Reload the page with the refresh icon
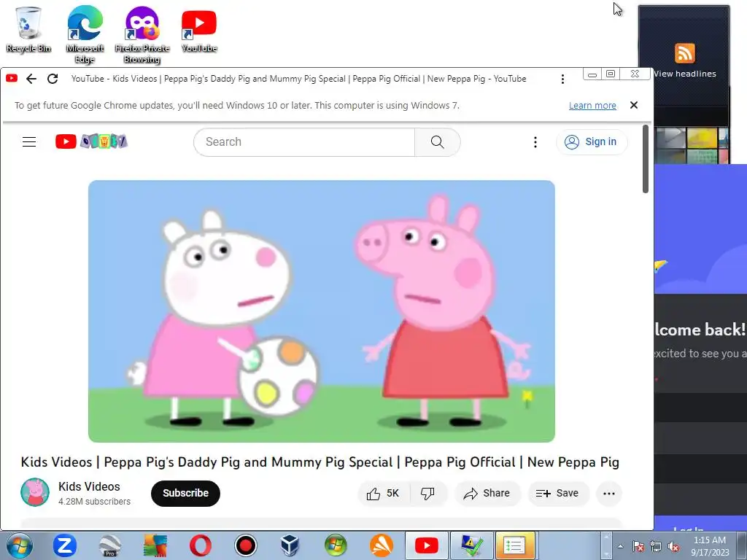 [53, 79]
